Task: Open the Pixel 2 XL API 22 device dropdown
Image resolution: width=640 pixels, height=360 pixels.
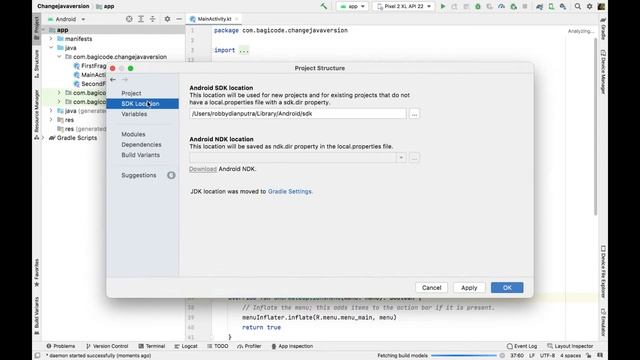Action: click(x=403, y=6)
